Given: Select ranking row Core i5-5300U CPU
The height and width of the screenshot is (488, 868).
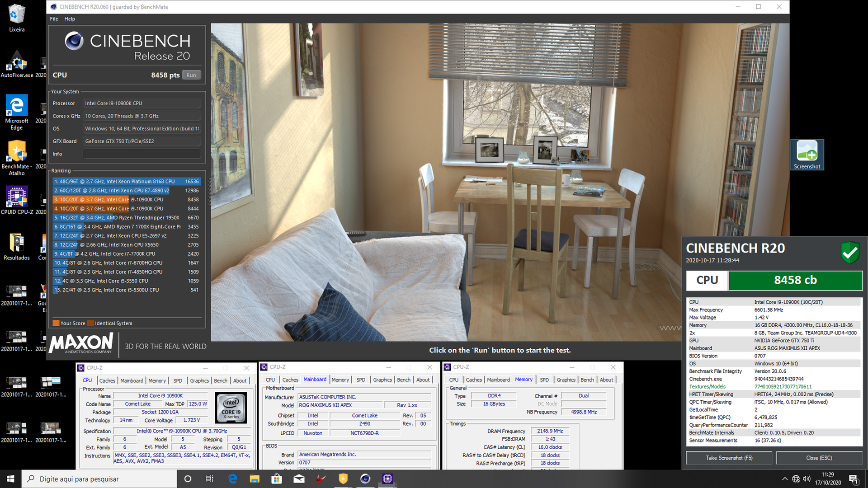Looking at the screenshot, I should pyautogui.click(x=127, y=290).
